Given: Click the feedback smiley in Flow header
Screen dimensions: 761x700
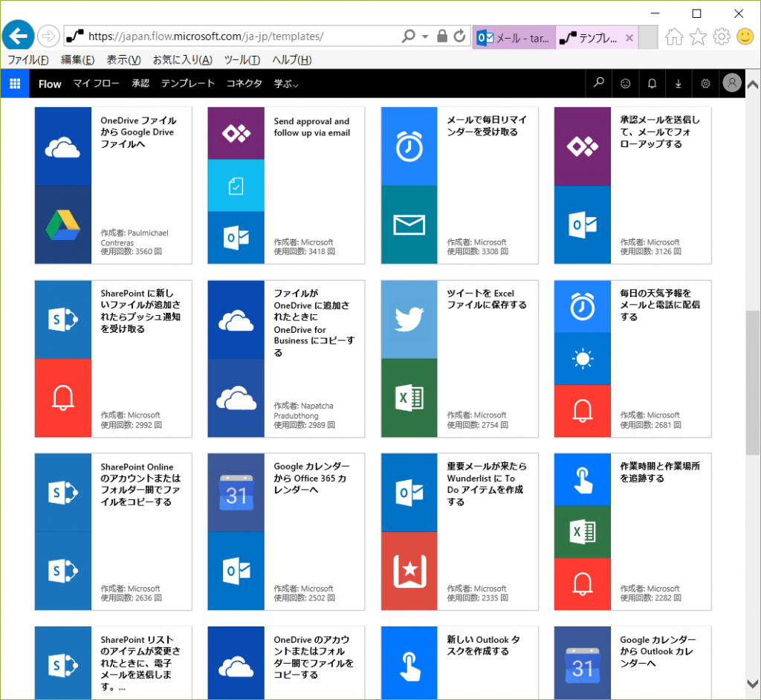Looking at the screenshot, I should click(x=625, y=84).
